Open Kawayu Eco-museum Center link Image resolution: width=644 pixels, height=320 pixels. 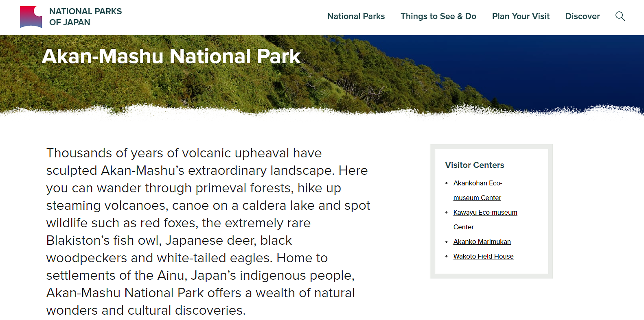[x=485, y=220]
